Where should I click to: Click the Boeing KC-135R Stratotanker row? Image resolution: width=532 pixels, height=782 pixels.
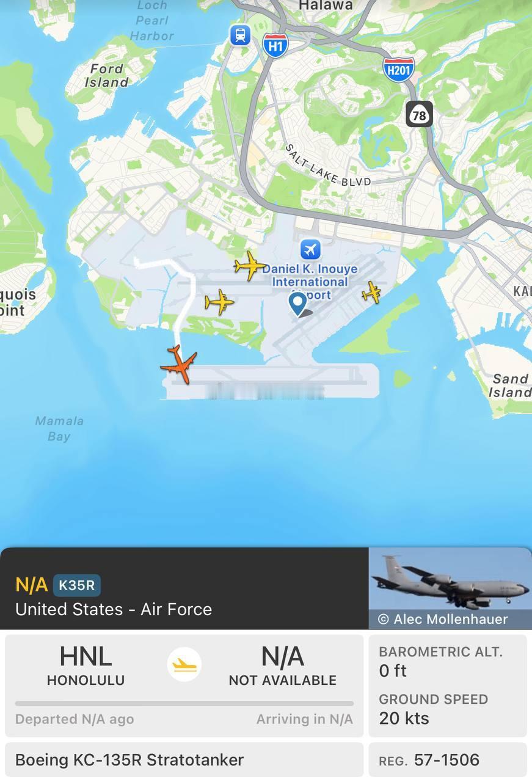(184, 760)
